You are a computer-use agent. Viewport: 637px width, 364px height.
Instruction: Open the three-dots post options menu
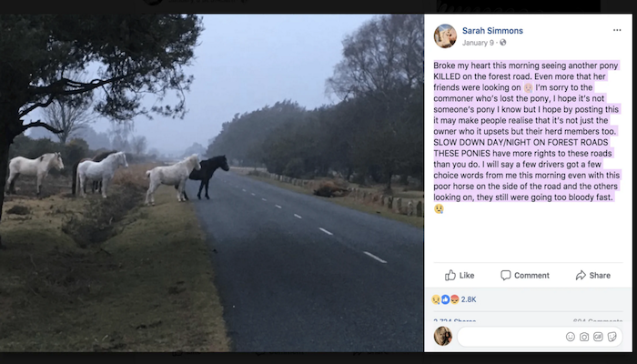[617, 30]
